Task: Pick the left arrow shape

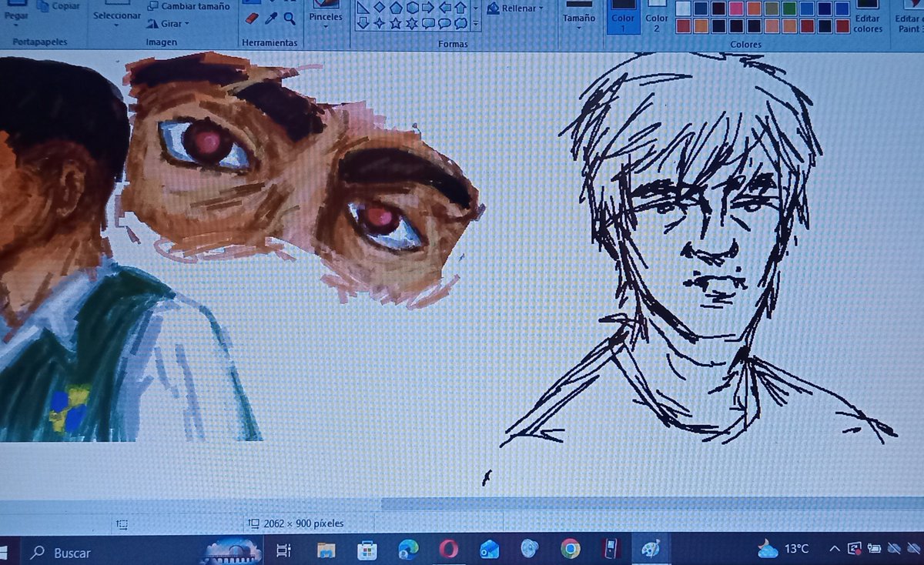Action: click(x=444, y=8)
